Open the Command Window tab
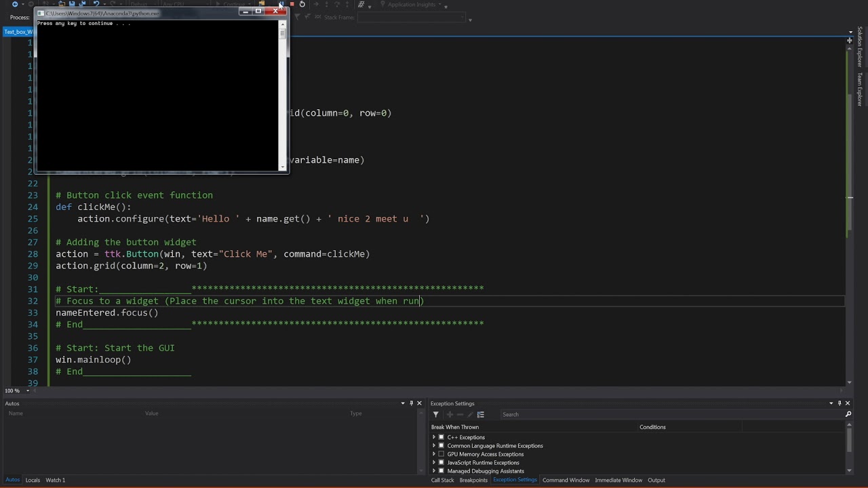This screenshot has width=868, height=488. (566, 480)
